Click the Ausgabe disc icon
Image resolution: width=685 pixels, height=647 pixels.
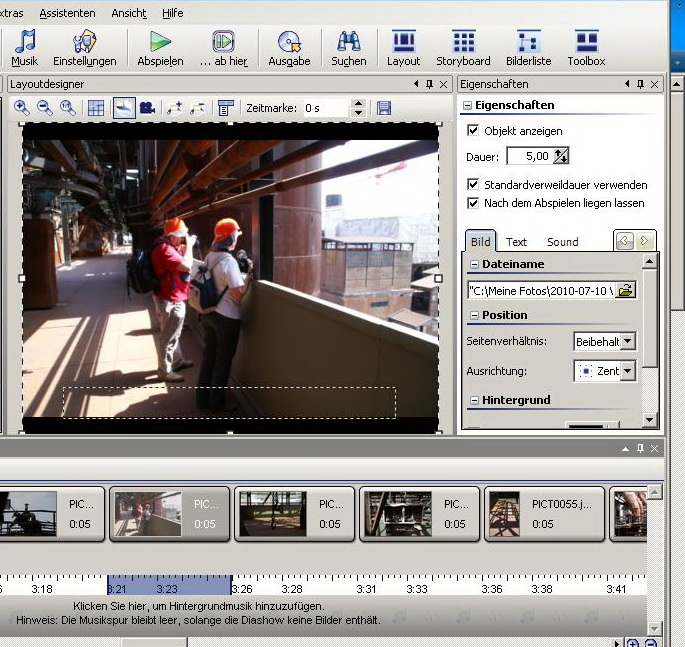point(289,47)
